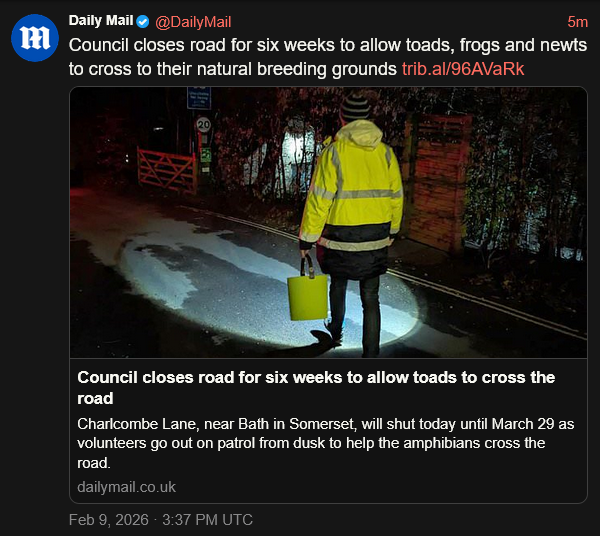Open the Daily Mail profile avatar

[35, 38]
